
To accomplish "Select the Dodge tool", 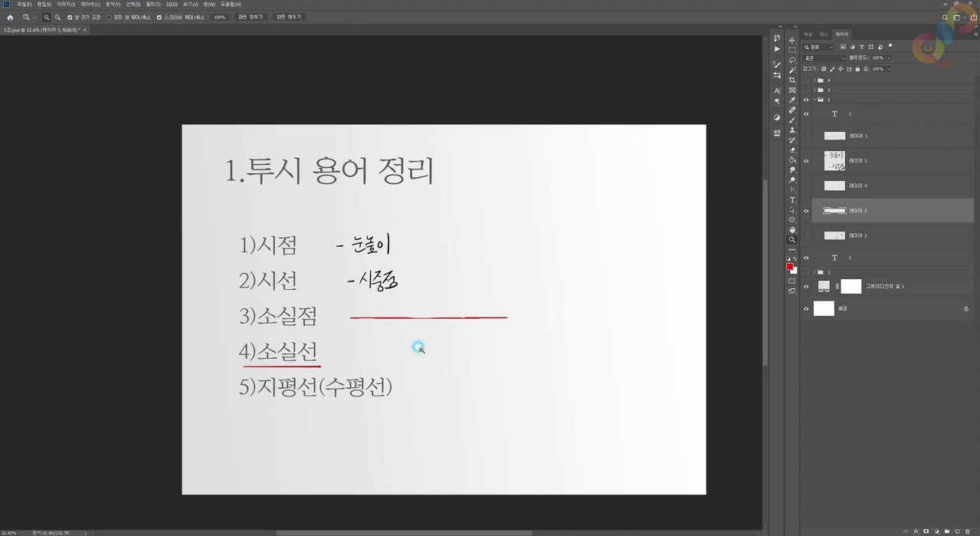I will 792,179.
